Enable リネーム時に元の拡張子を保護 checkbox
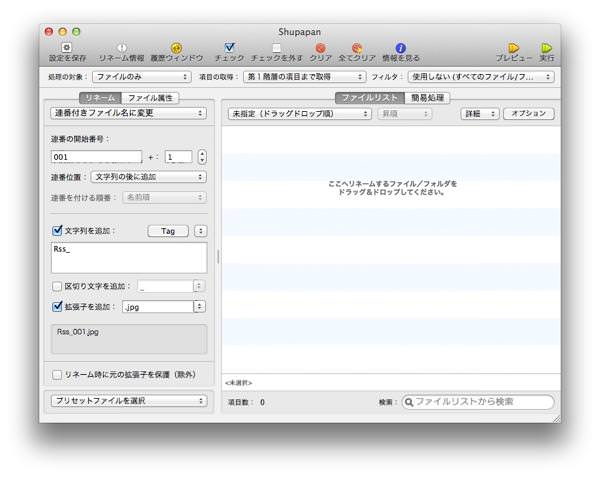The width and height of the screenshot is (600, 477). point(57,374)
